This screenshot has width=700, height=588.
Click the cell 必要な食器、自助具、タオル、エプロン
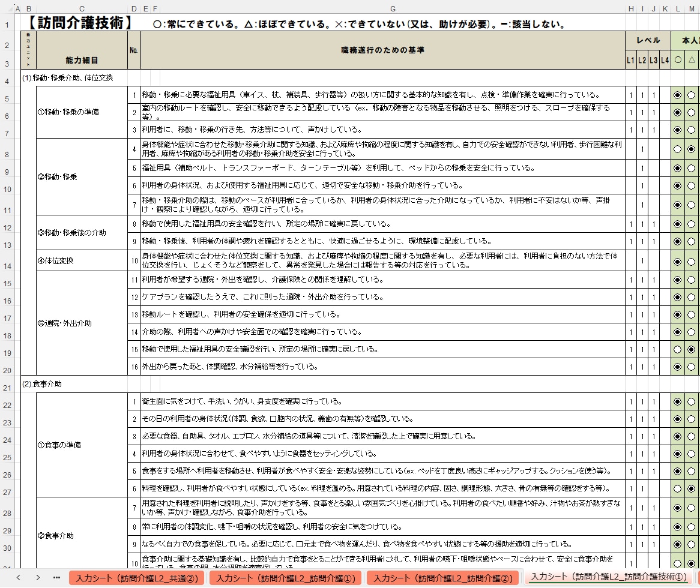382,436
